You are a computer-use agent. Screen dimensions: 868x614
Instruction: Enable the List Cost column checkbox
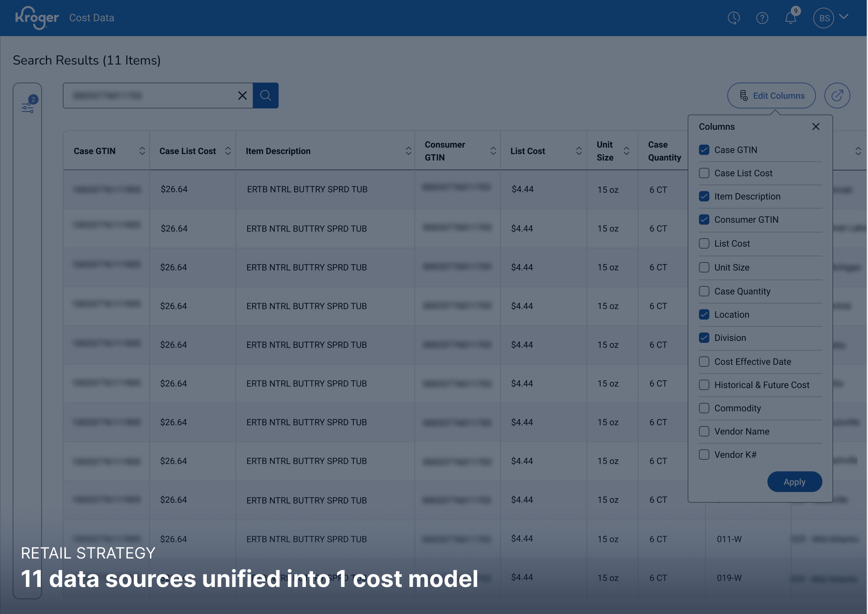(x=704, y=244)
